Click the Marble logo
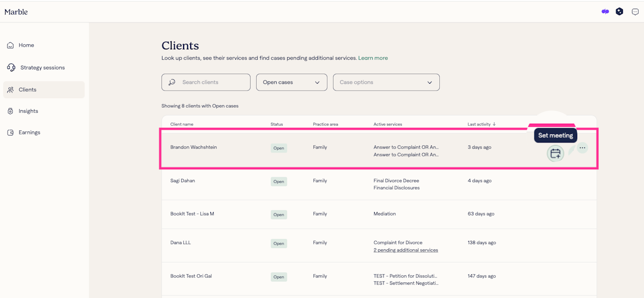The height and width of the screenshot is (298, 644). pos(16,12)
